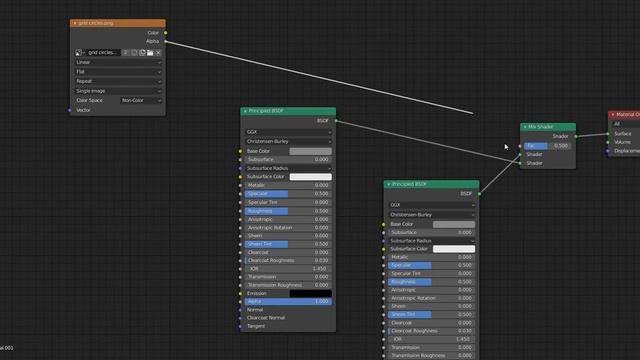Open Christensen-Burley dropdown in left Principled BSDF
This screenshot has height=360, width=640.
pos(288,141)
